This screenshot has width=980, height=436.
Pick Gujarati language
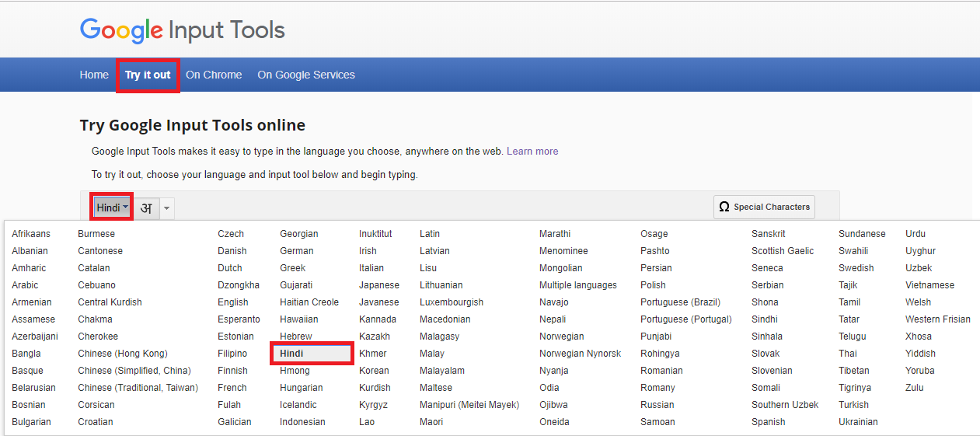(298, 284)
